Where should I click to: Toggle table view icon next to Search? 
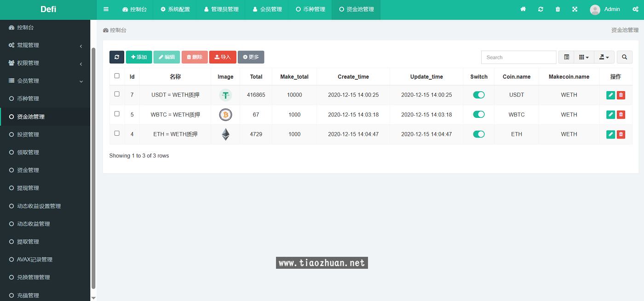pyautogui.click(x=566, y=57)
